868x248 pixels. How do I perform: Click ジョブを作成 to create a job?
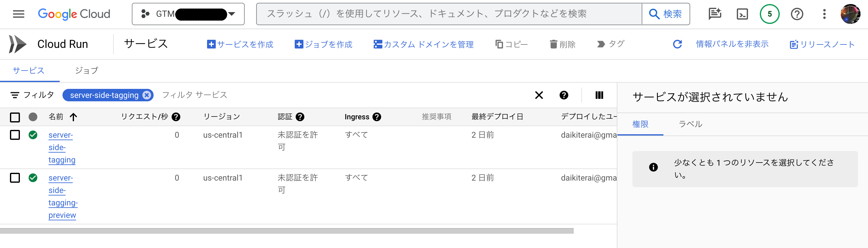323,44
